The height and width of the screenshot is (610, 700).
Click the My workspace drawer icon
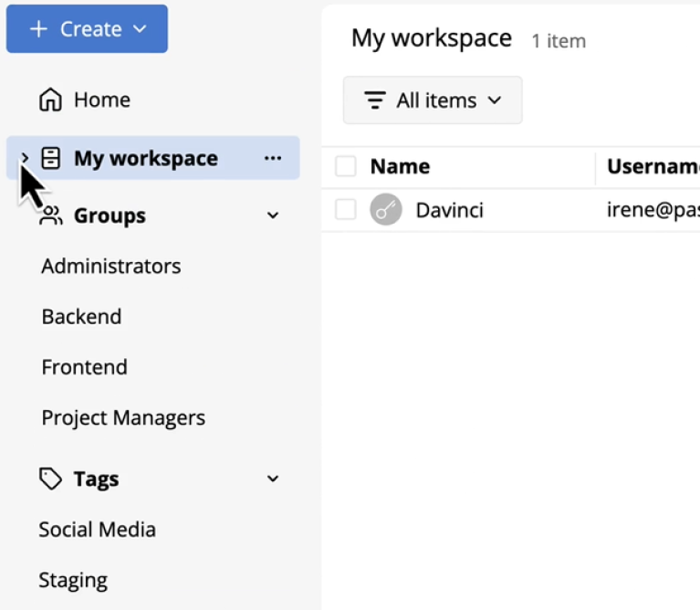pos(51,158)
